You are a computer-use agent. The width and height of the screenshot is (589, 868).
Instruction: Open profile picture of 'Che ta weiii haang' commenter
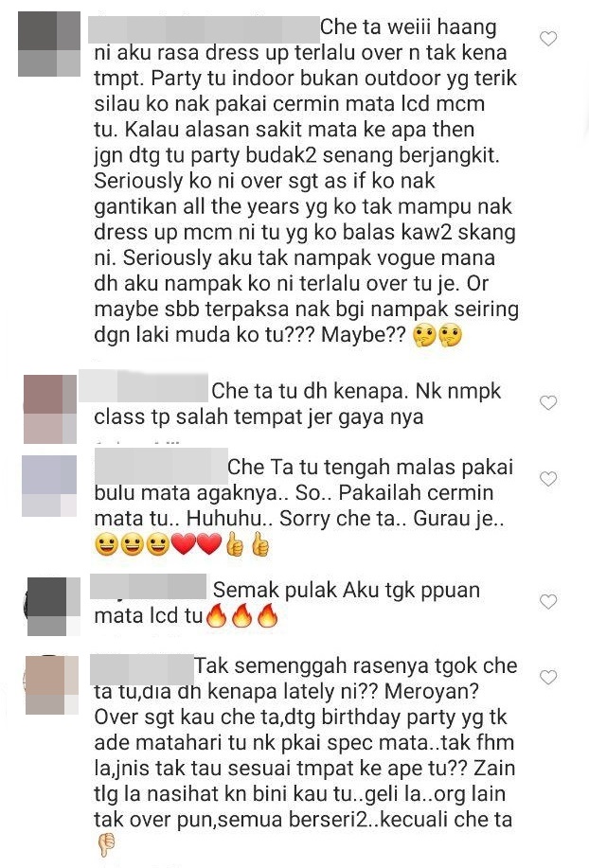tap(49, 44)
